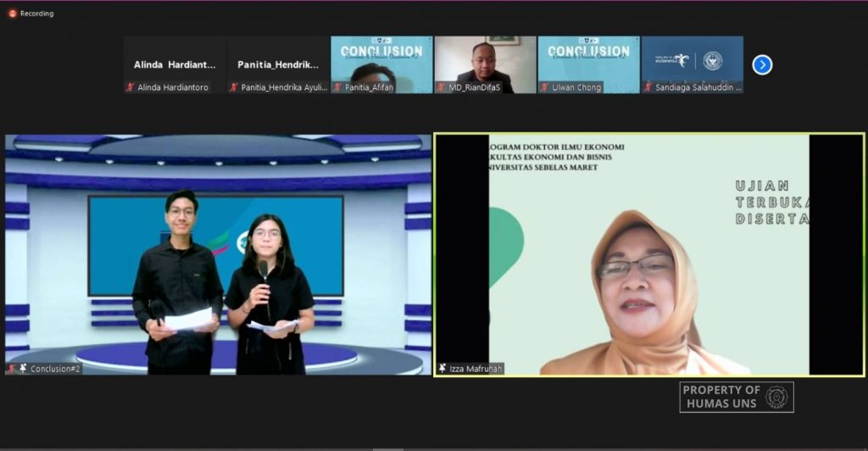Viewport: 868px width, 451px height.
Task: Click the Property of Humas UNS watermark
Action: pyautogui.click(x=737, y=397)
